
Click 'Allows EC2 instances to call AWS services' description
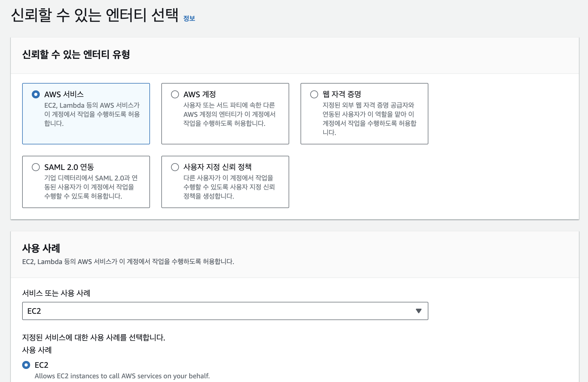pyautogui.click(x=122, y=376)
